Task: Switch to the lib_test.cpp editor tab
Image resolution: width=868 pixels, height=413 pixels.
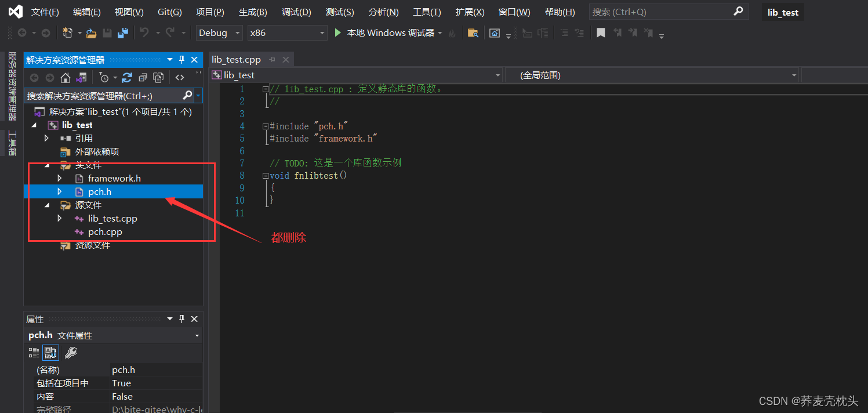Action: [237, 59]
